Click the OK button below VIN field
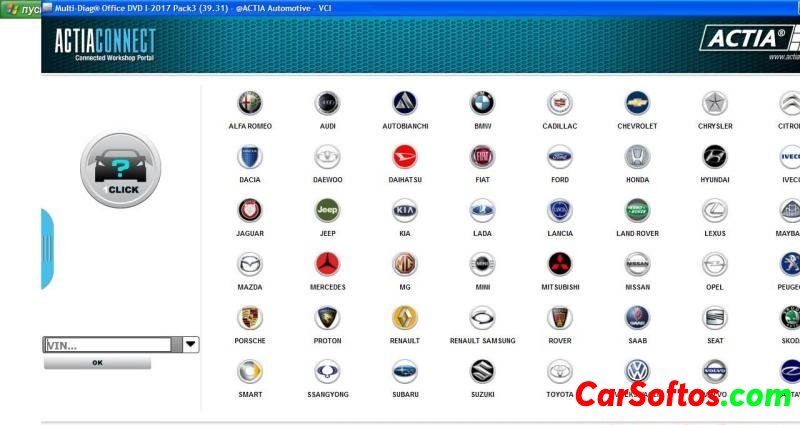Screen dimensions: 800x425 click(x=97, y=363)
